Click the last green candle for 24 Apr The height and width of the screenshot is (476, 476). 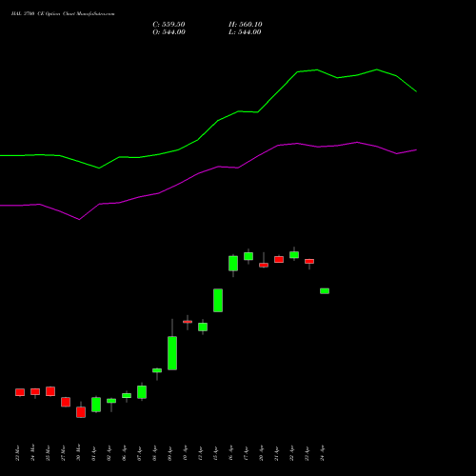pyautogui.click(x=325, y=291)
